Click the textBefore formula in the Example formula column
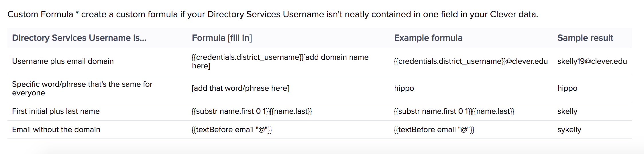Viewport: 644px width, 154px height. click(434, 130)
